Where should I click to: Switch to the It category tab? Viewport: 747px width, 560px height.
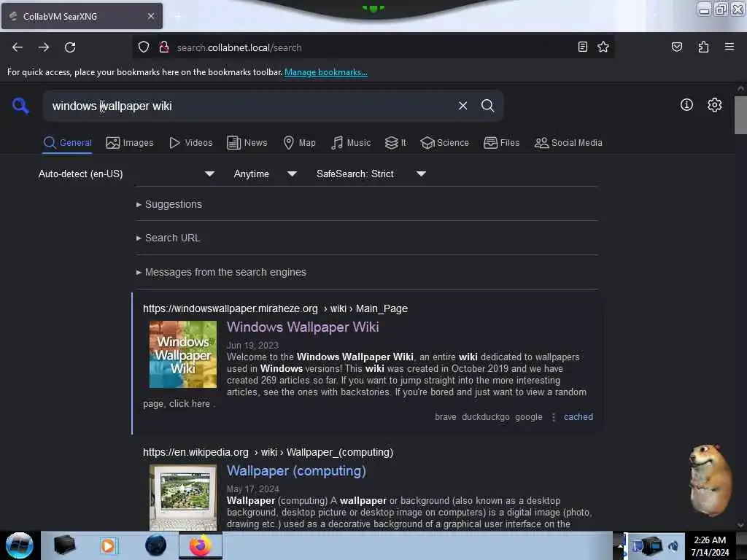tap(395, 143)
